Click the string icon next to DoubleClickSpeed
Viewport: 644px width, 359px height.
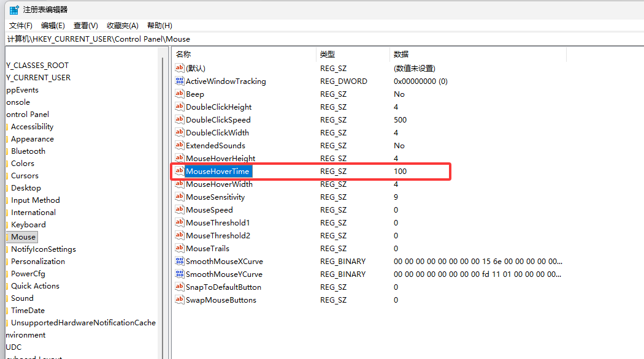tap(180, 119)
